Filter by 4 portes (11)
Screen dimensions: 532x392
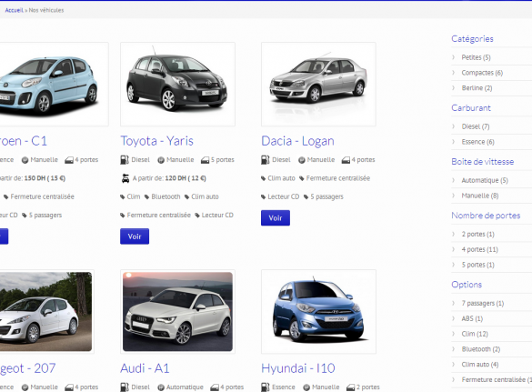pos(480,249)
